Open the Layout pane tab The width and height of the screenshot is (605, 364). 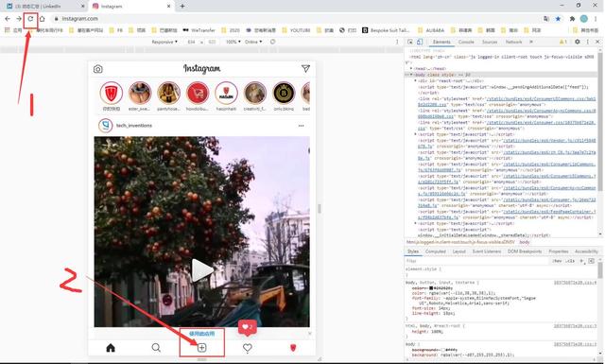coord(458,251)
